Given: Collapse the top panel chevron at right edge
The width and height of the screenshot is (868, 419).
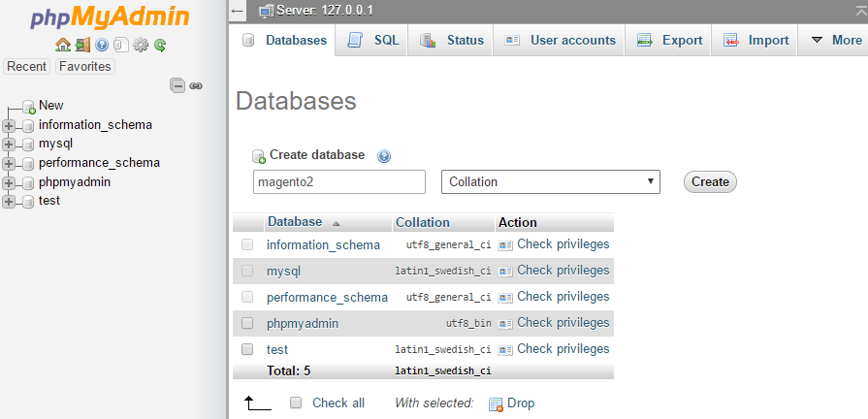Looking at the screenshot, I should [x=861, y=10].
